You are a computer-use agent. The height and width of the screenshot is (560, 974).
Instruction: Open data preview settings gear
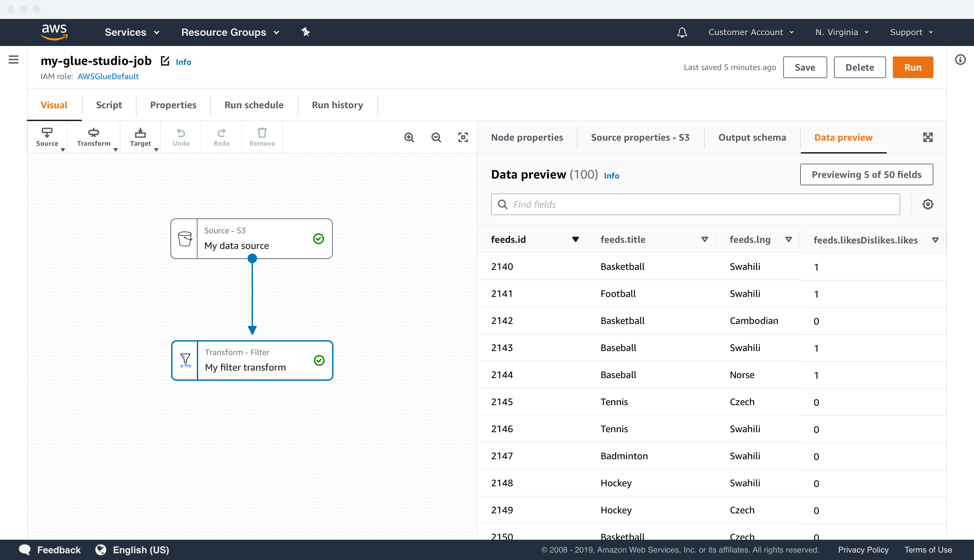click(x=928, y=204)
